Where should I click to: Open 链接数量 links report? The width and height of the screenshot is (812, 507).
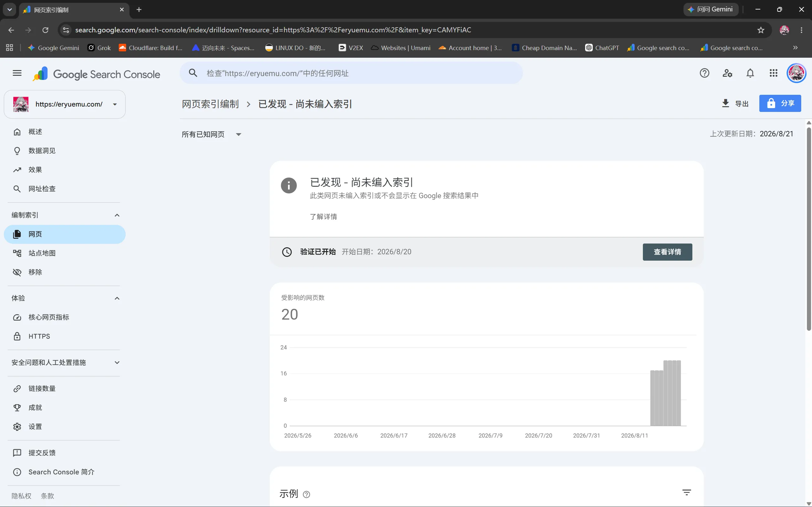point(65,389)
